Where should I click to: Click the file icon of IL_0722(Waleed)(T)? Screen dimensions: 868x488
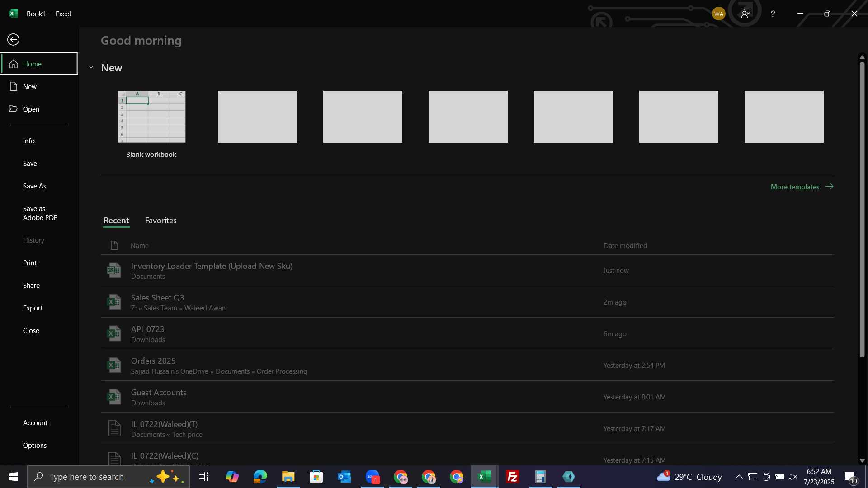click(114, 428)
